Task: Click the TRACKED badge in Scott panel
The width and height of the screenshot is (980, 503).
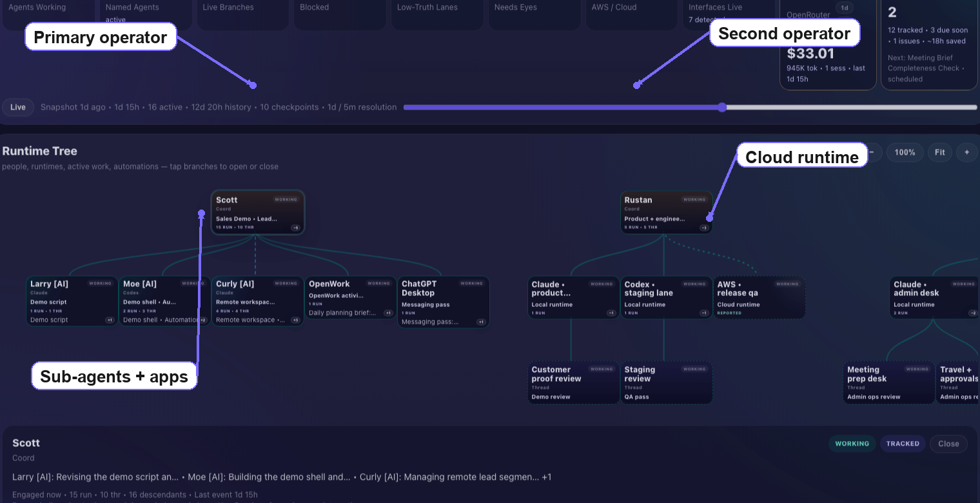Action: point(903,444)
